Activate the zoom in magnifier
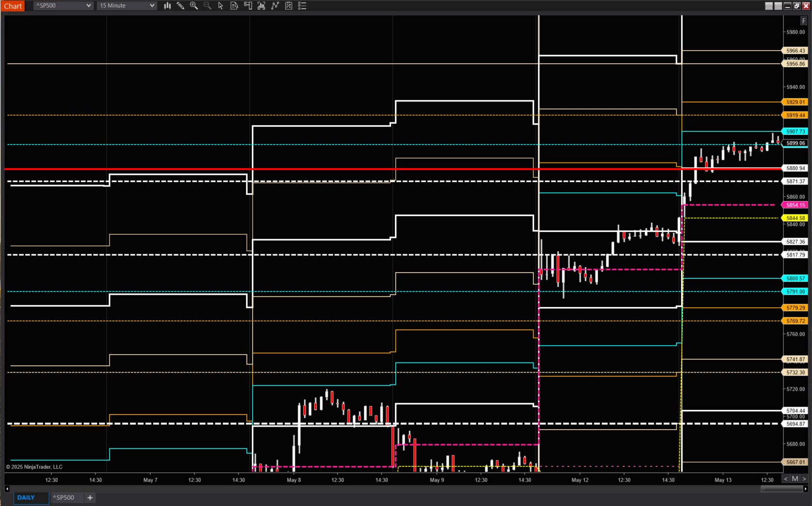Screen dimensions: 812x506 click(194, 6)
